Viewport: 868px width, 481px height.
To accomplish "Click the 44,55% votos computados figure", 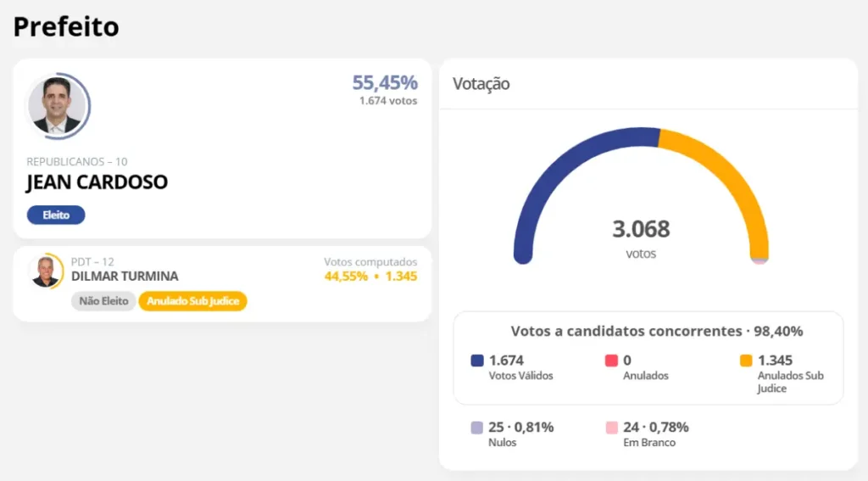I will (346, 277).
